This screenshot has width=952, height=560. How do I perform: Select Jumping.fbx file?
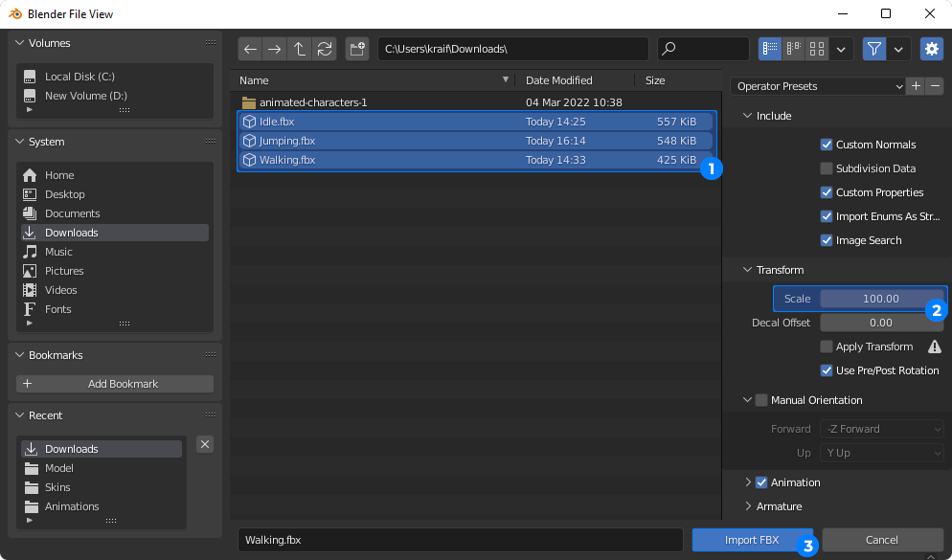coord(475,141)
